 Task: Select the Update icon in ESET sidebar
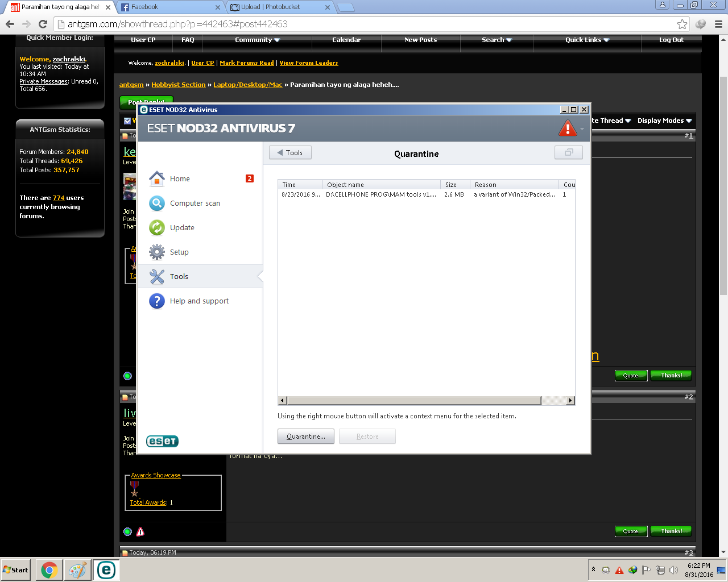157,228
